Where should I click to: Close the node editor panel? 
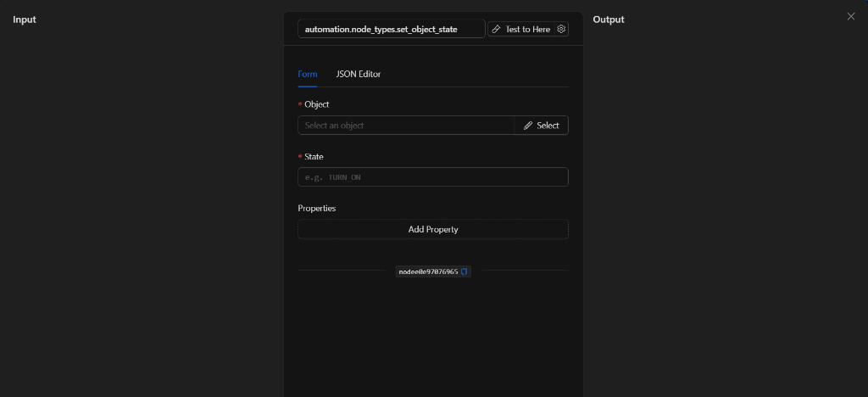tap(851, 17)
